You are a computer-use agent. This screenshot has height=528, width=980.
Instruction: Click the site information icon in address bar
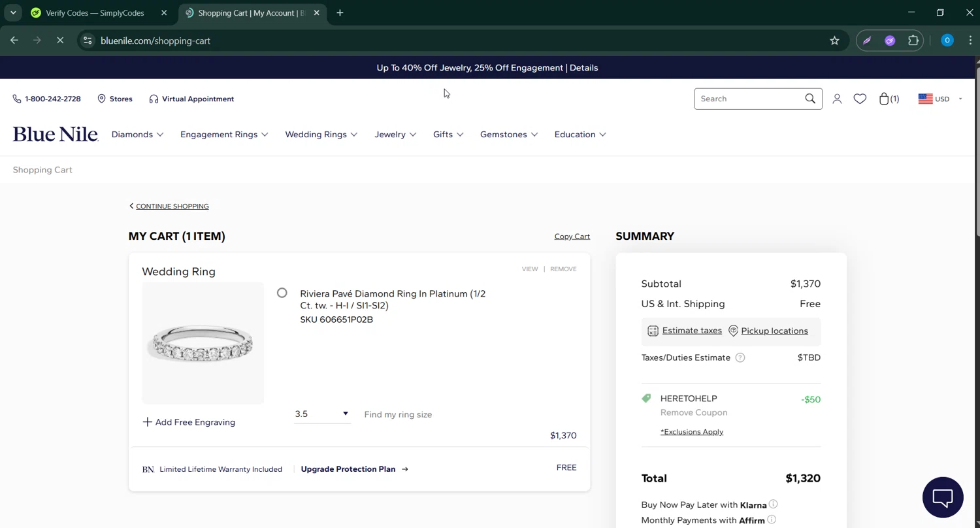(x=88, y=41)
